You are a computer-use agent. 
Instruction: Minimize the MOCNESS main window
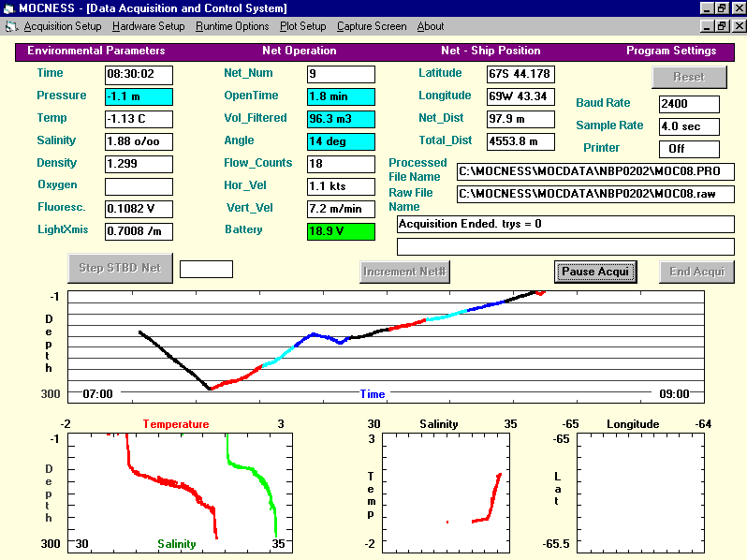(x=707, y=8)
